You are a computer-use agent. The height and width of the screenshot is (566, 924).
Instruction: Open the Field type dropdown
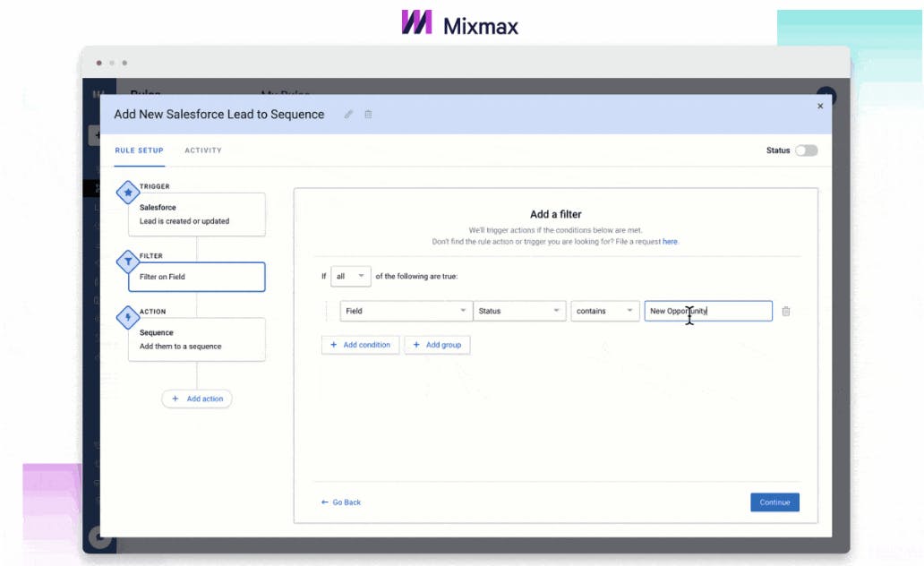click(406, 311)
